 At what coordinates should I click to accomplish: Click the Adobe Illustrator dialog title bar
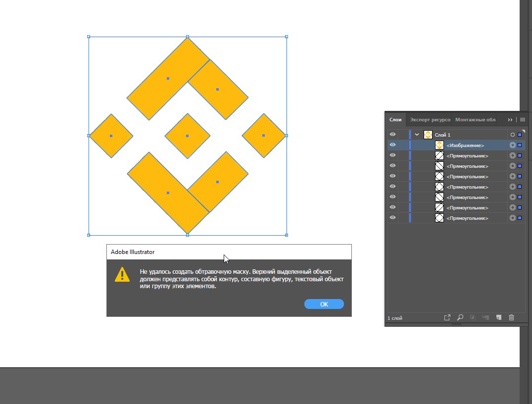229,252
